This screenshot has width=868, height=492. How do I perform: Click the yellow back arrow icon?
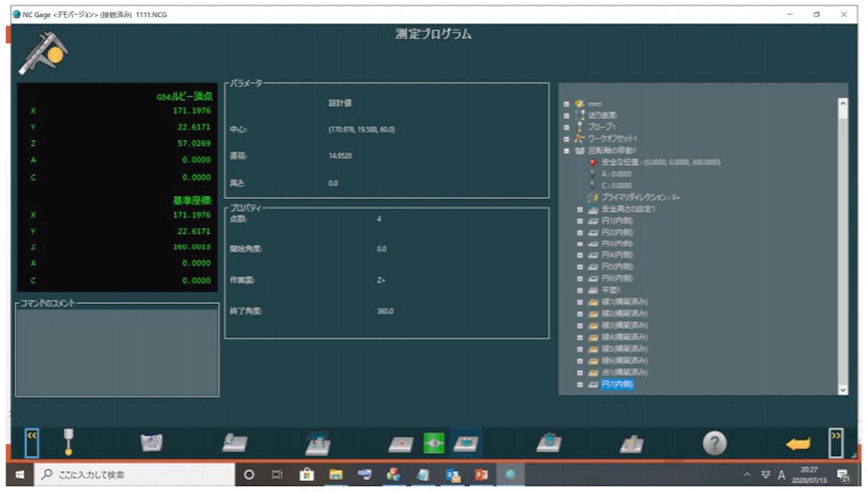pos(798,444)
